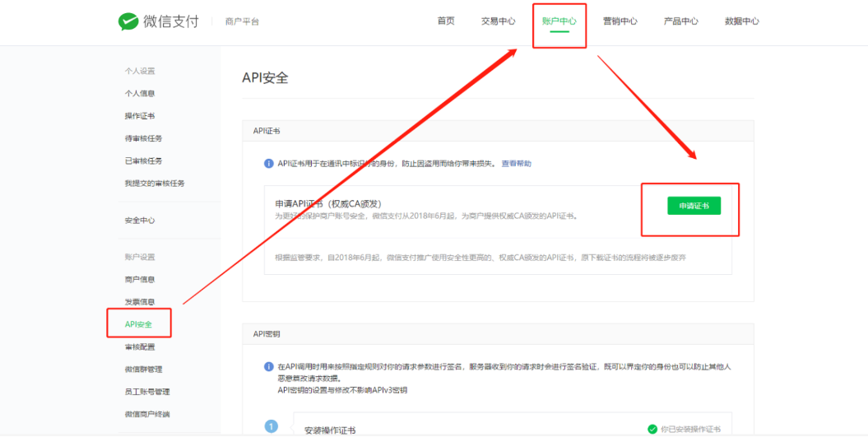The width and height of the screenshot is (868, 437).
Task: Open 审核配置 in the sidebar
Action: (x=140, y=347)
